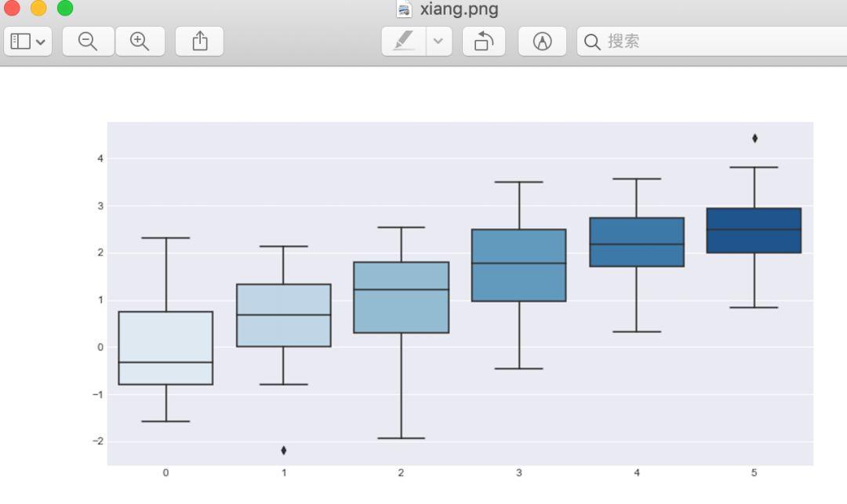
Task: Click the lightest blue box for category 0
Action: [165, 337]
